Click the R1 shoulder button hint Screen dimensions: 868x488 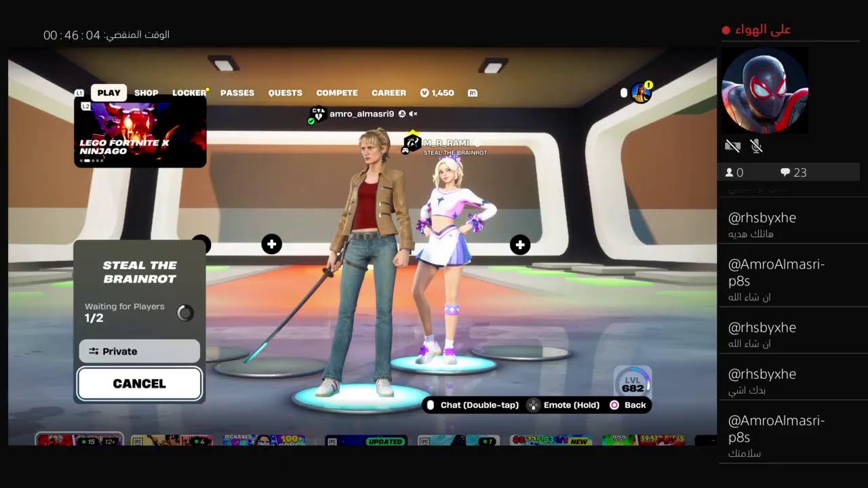[473, 93]
